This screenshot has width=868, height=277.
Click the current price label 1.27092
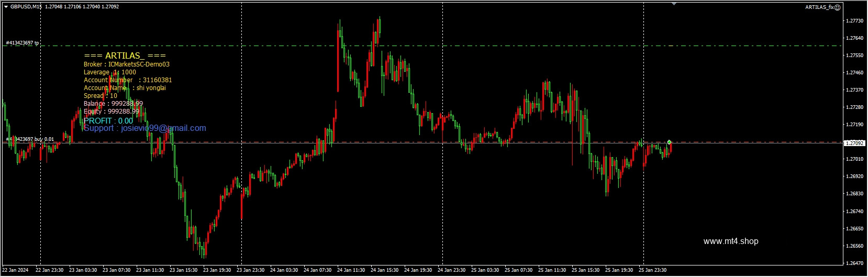pos(854,143)
